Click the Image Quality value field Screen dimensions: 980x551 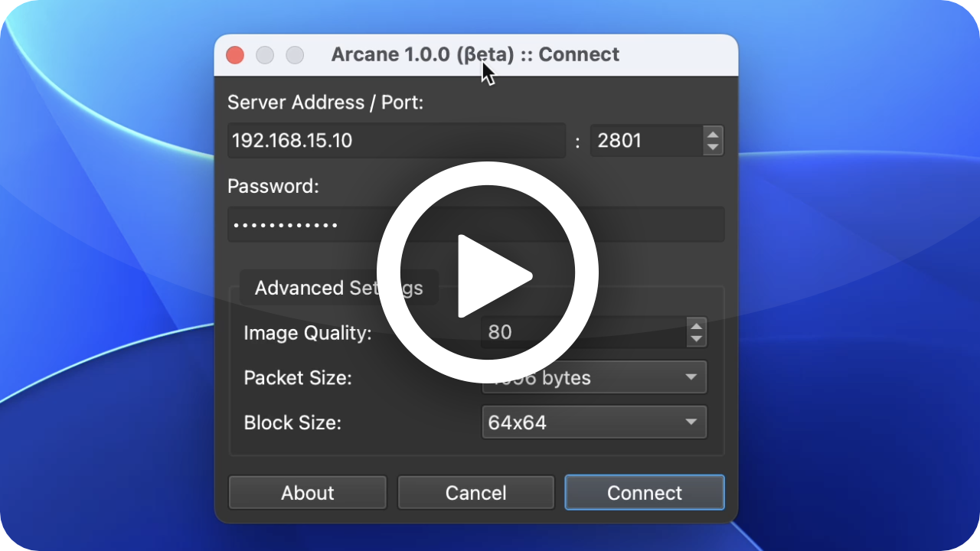(583, 331)
